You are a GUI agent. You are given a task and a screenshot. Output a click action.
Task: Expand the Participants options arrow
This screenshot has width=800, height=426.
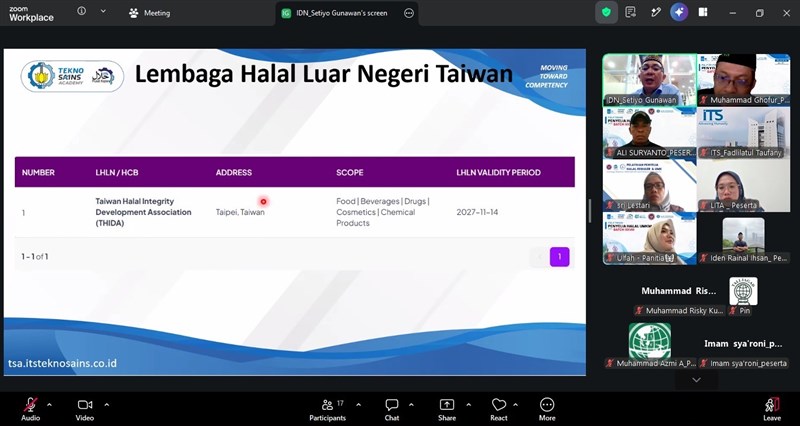coord(358,405)
